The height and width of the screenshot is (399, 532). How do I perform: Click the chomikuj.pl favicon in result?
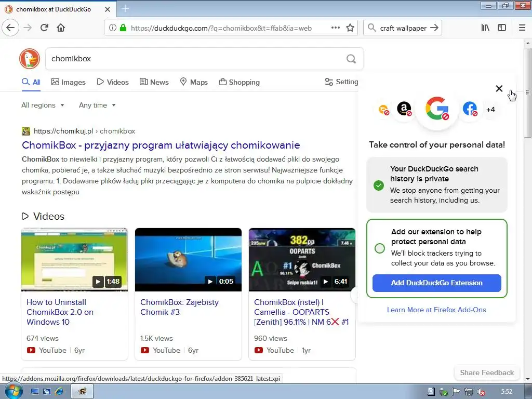tap(26, 131)
